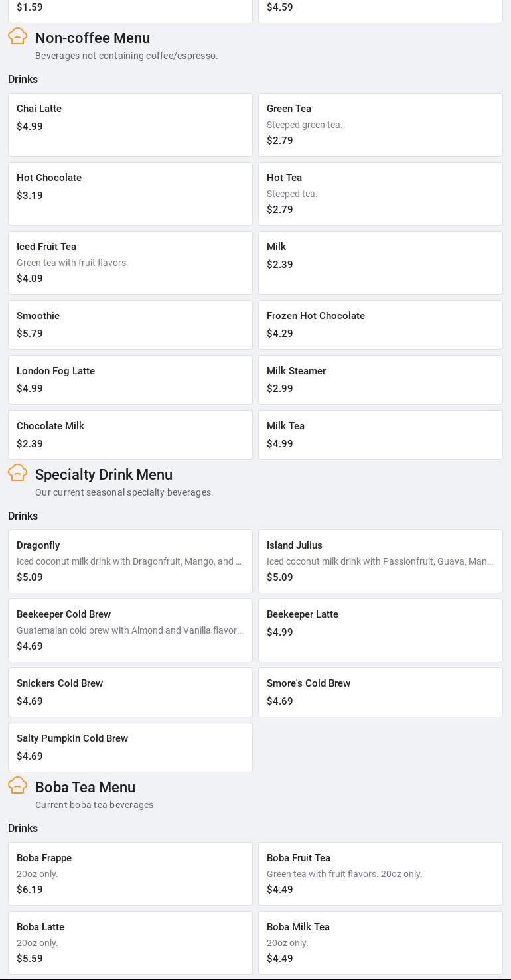Select the Island Julius drink
Screen dimensions: 511x980
pyautogui.click(x=380, y=561)
